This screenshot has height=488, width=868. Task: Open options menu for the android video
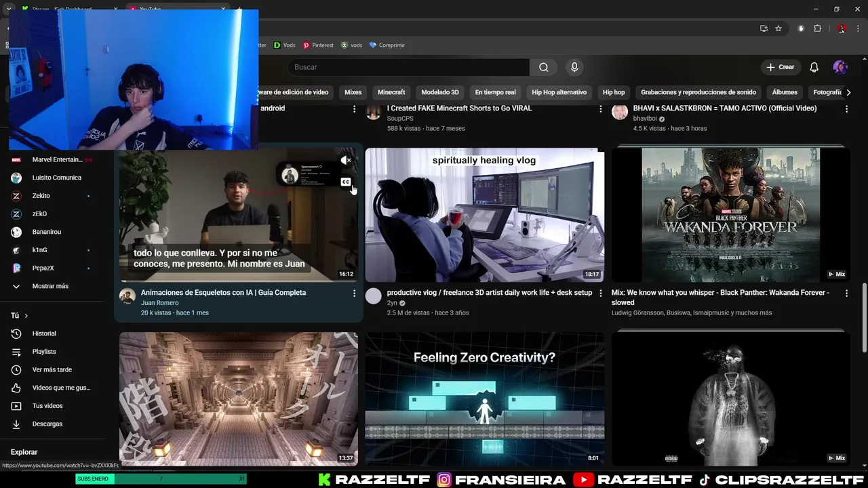pos(354,108)
